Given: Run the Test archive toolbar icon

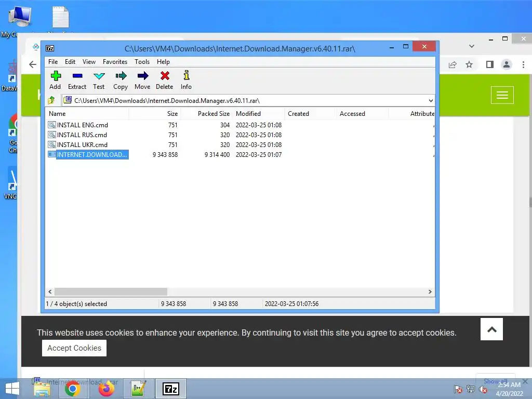Looking at the screenshot, I should coord(99,80).
